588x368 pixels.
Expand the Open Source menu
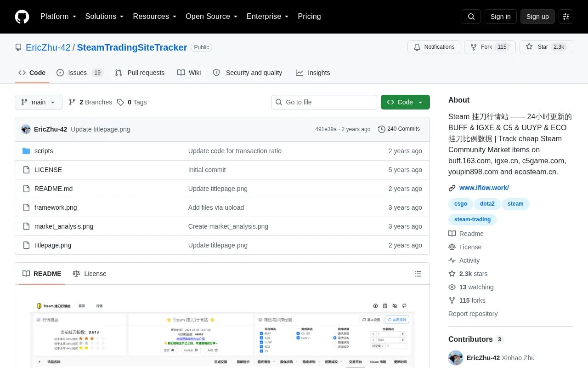[212, 17]
